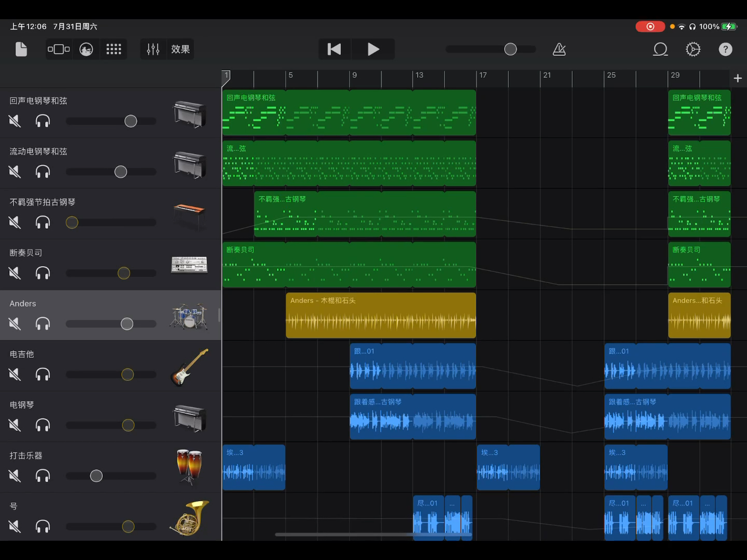Click the horizontal timeline scrollbar
The image size is (747, 560).
pos(374,535)
